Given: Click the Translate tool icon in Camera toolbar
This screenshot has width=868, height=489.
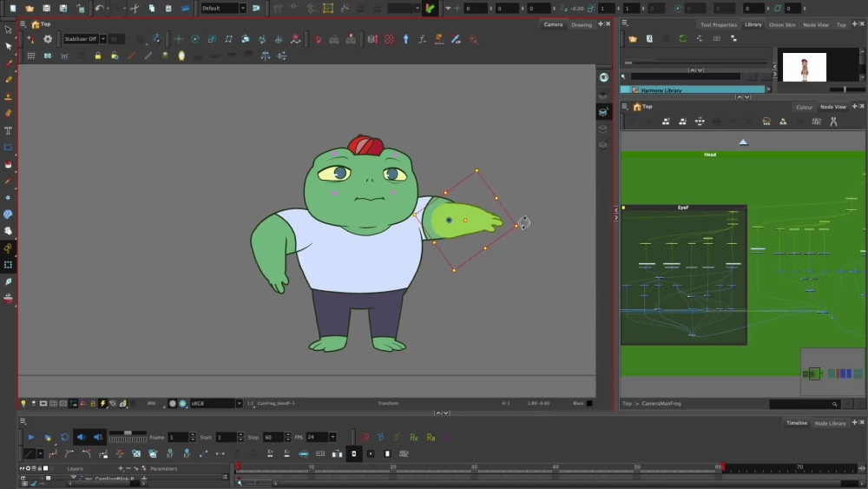Looking at the screenshot, I should [178, 39].
